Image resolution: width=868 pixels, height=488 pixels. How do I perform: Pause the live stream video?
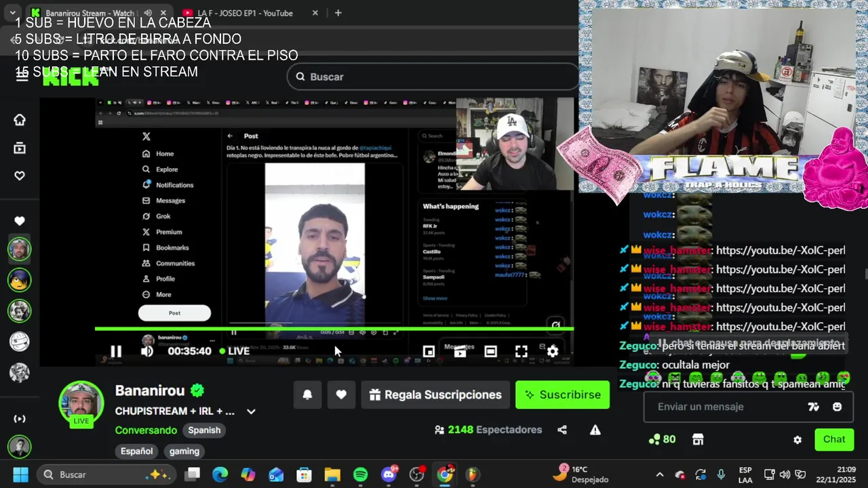coord(116,351)
